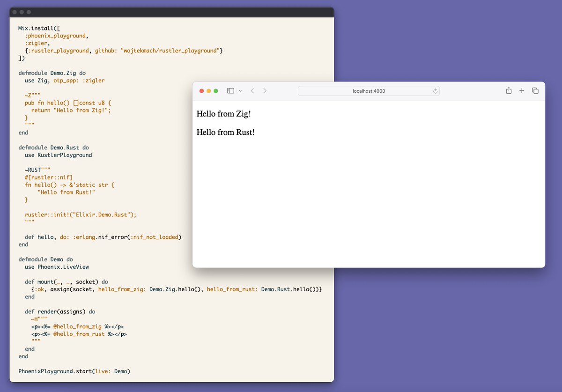
Task: Click the "{:ok, assign(socket, ..." line
Action: [177, 289]
